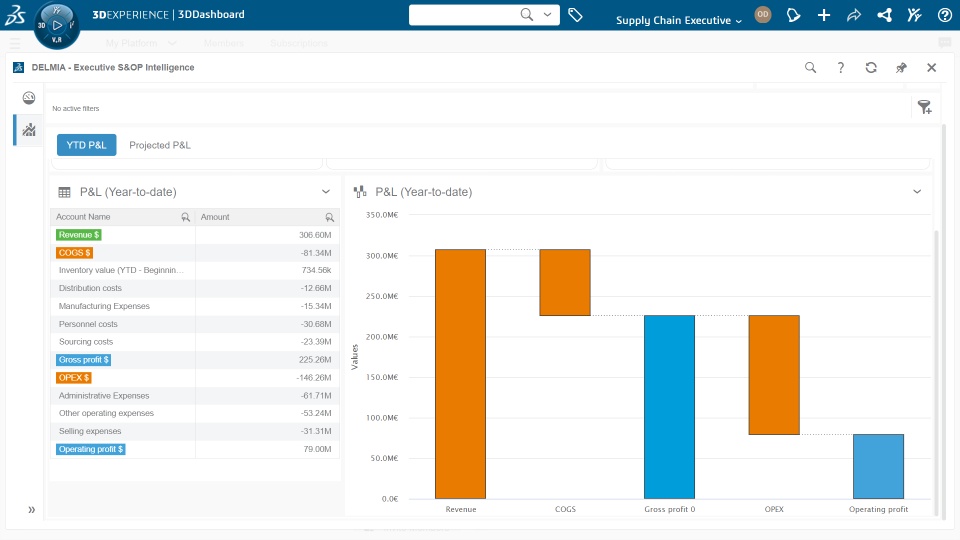Select the OPEX $ row label
This screenshot has width=960, height=540.
73,377
